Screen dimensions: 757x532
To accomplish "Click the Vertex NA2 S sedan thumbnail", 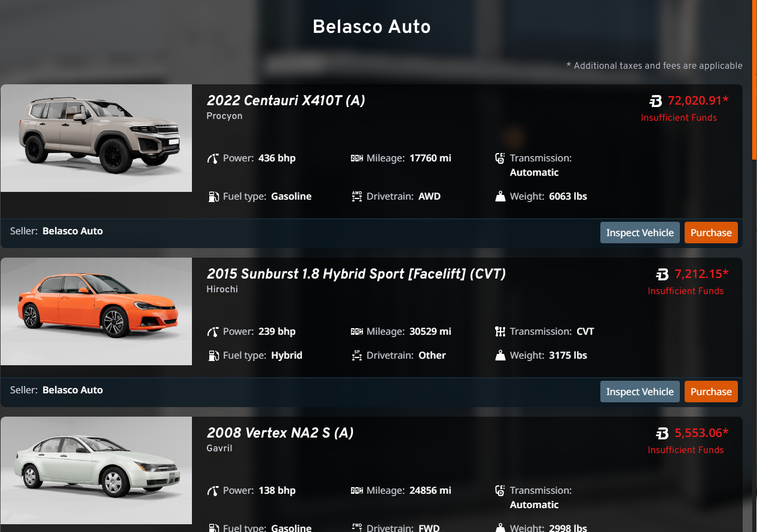I will pos(96,470).
